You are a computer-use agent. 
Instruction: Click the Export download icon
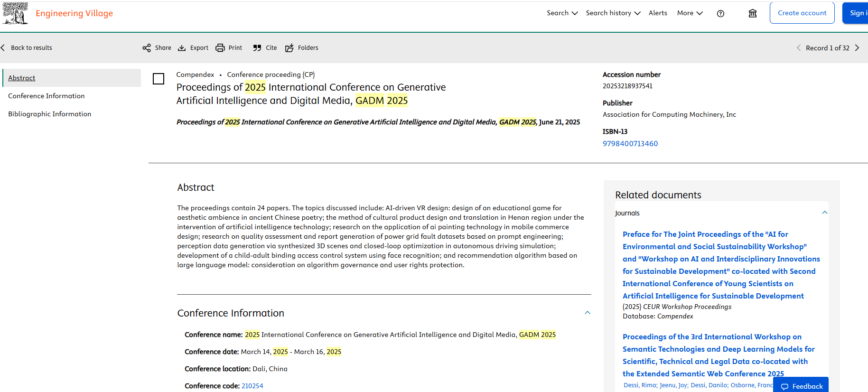coord(182,48)
